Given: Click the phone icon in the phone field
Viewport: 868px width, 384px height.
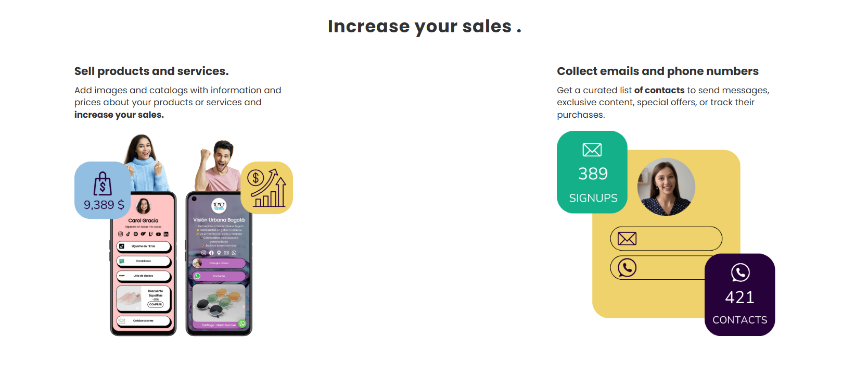Looking at the screenshot, I should pyautogui.click(x=627, y=268).
